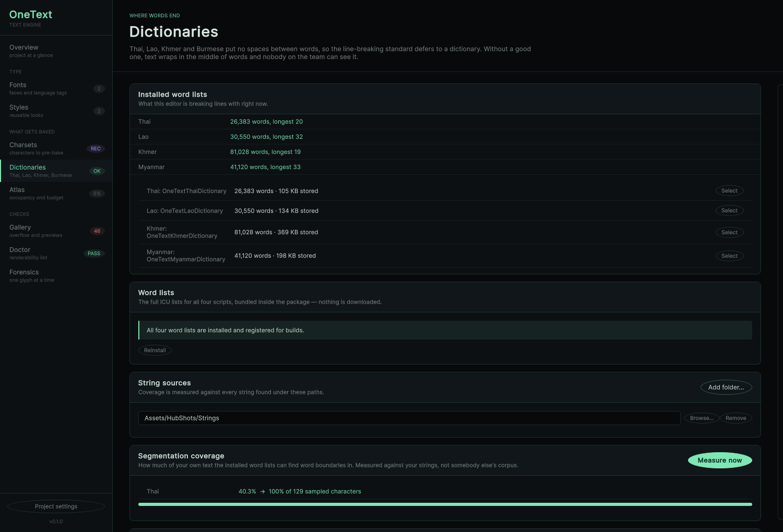Click Lao '30,550 words, longest 32' value
The image size is (783, 532).
point(266,137)
